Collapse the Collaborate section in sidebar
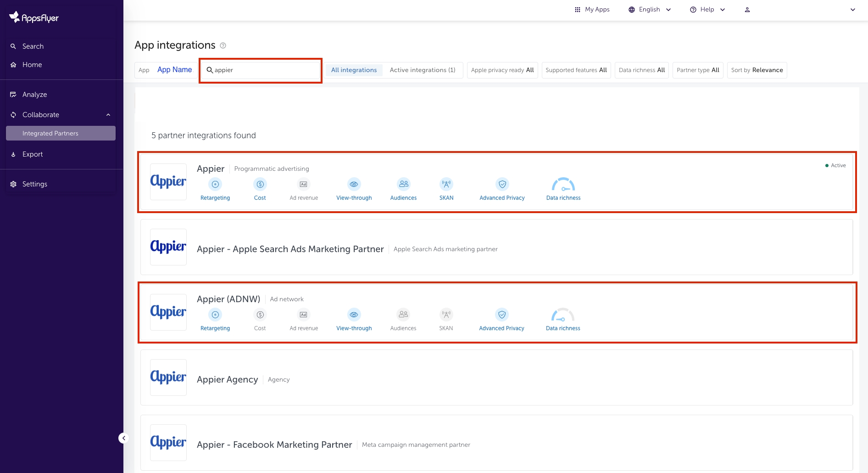 point(108,115)
